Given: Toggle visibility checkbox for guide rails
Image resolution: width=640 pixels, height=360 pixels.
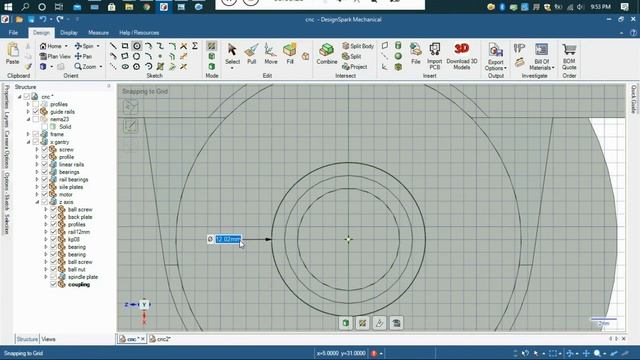Looking at the screenshot, I should [x=36, y=111].
